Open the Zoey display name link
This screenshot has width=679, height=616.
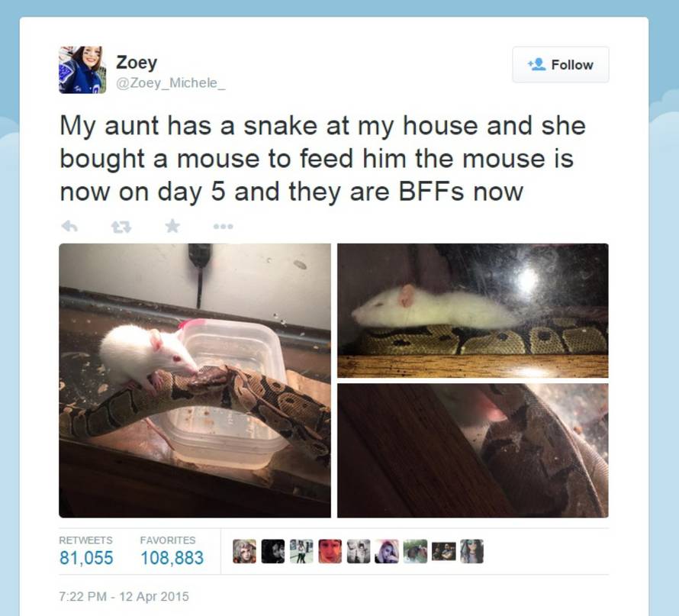pyautogui.click(x=137, y=63)
